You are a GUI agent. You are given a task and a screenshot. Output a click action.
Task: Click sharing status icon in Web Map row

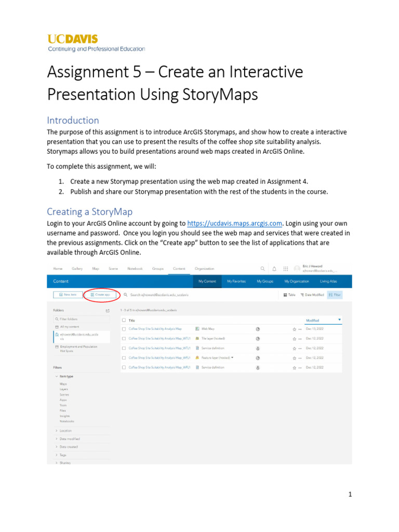(x=258, y=329)
